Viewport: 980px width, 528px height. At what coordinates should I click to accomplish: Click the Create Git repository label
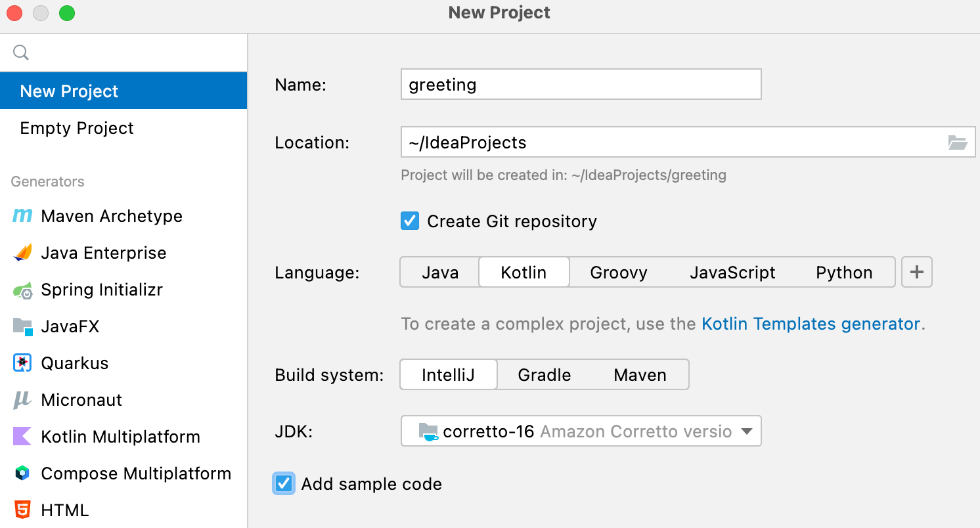point(512,221)
